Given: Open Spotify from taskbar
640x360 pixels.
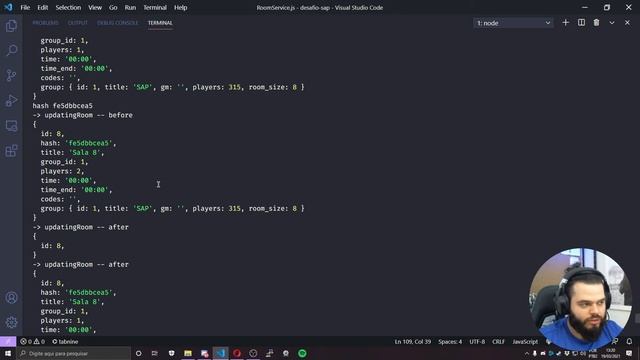Looking at the screenshot, I should pos(302,353).
